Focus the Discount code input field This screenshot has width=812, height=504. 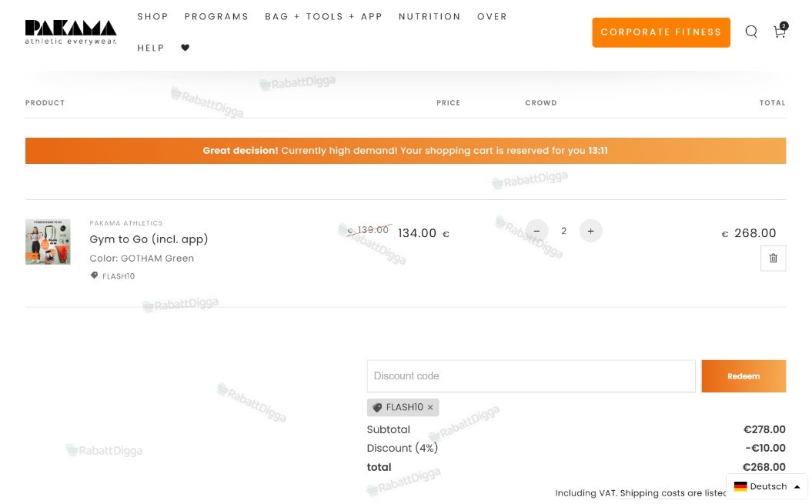coord(531,376)
